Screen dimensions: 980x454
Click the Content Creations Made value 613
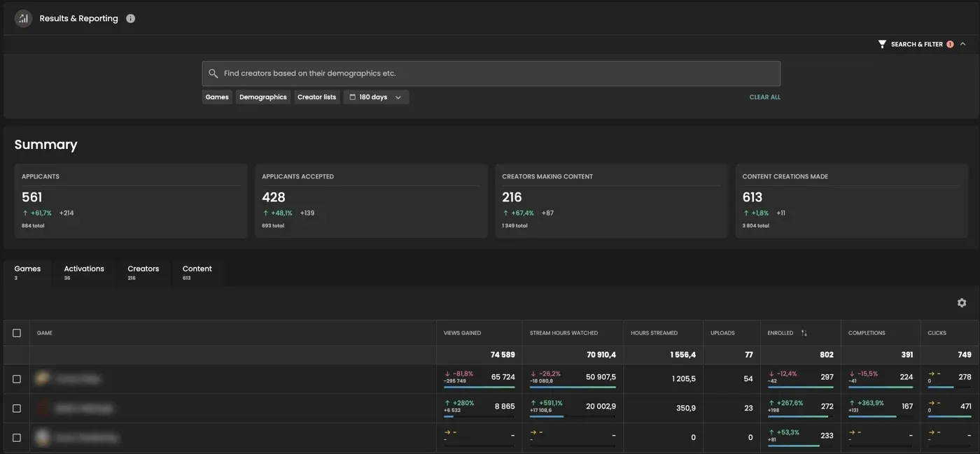tap(752, 197)
